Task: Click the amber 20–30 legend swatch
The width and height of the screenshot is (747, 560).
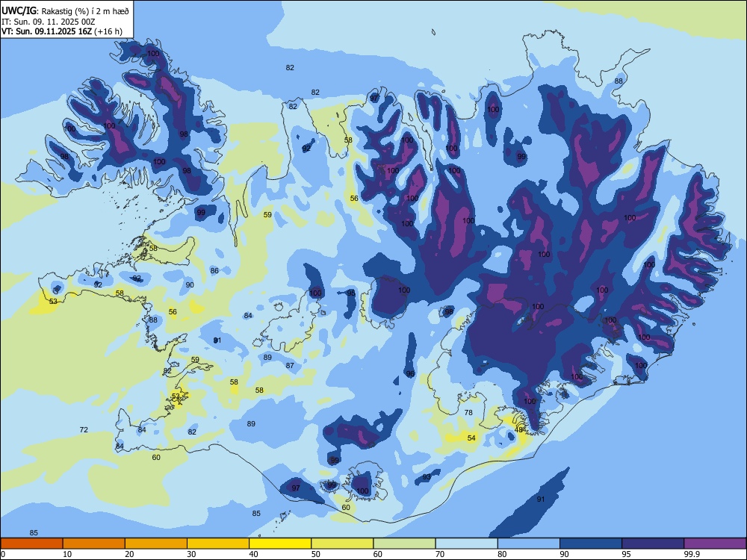Action: pyautogui.click(x=156, y=544)
